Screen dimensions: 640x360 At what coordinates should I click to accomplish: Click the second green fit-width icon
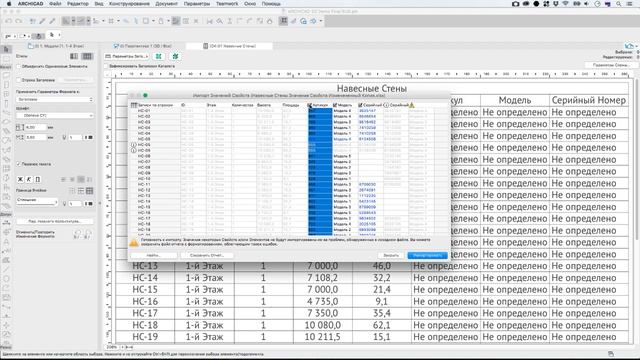[x=176, y=56]
